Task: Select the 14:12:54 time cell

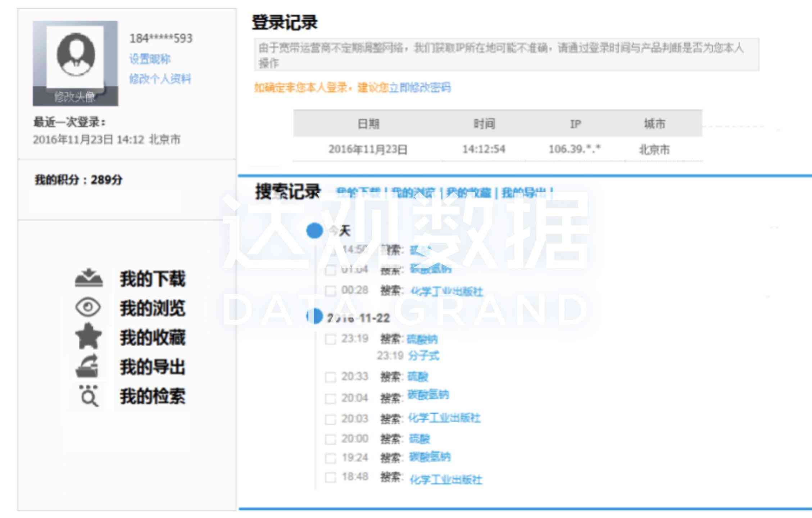Action: click(x=484, y=149)
